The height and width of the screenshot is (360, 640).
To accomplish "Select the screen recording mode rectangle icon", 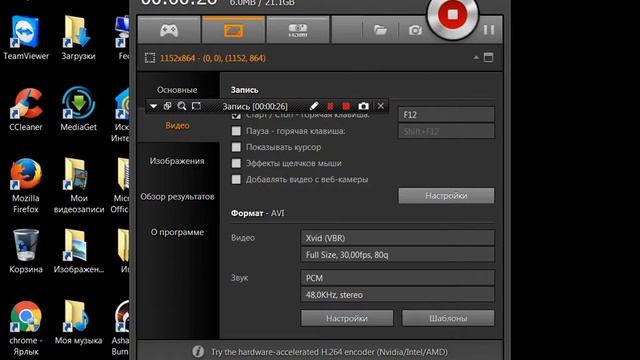I will (x=233, y=30).
